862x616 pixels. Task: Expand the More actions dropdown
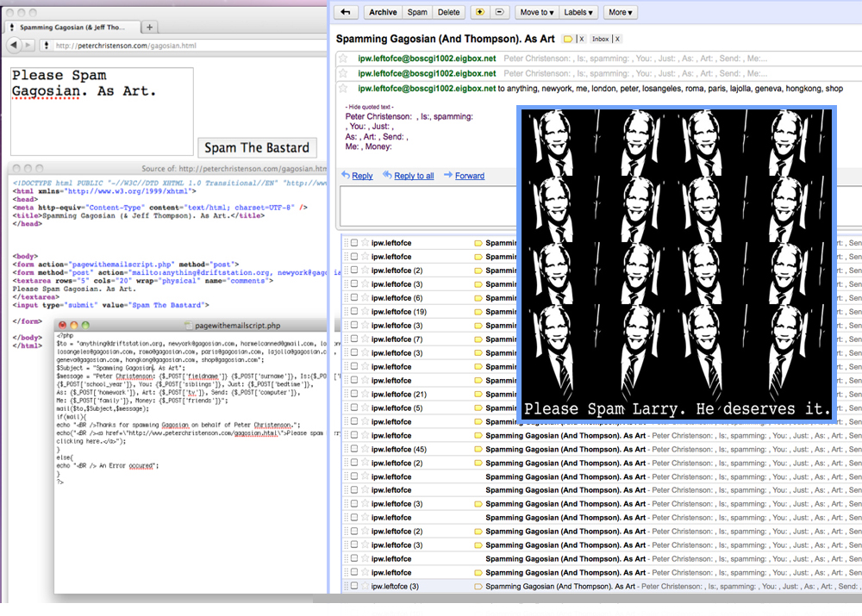pyautogui.click(x=620, y=12)
